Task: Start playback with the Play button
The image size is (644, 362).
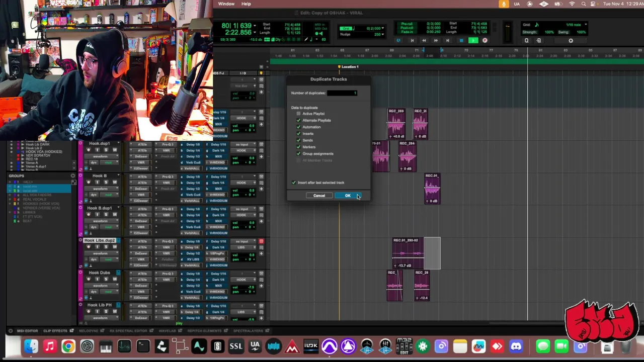Action: tap(473, 40)
